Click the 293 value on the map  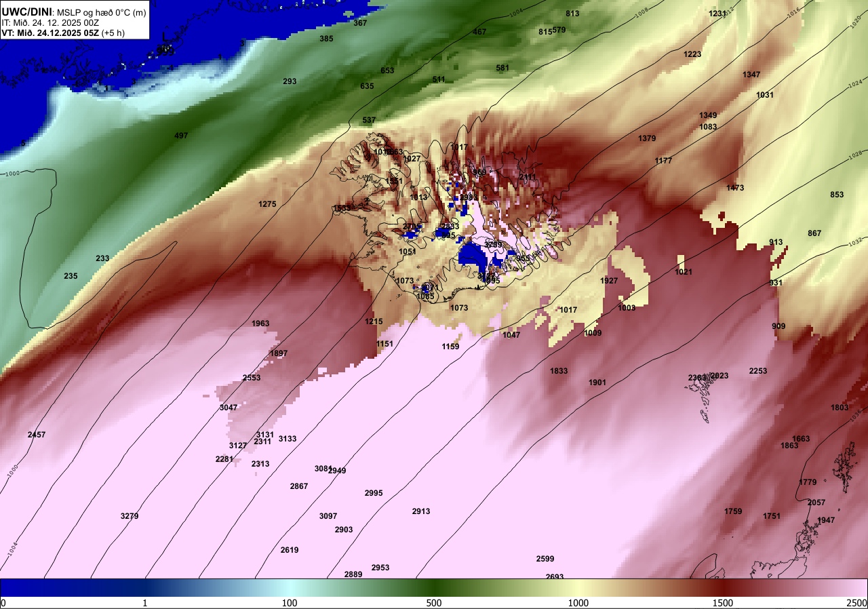(290, 81)
